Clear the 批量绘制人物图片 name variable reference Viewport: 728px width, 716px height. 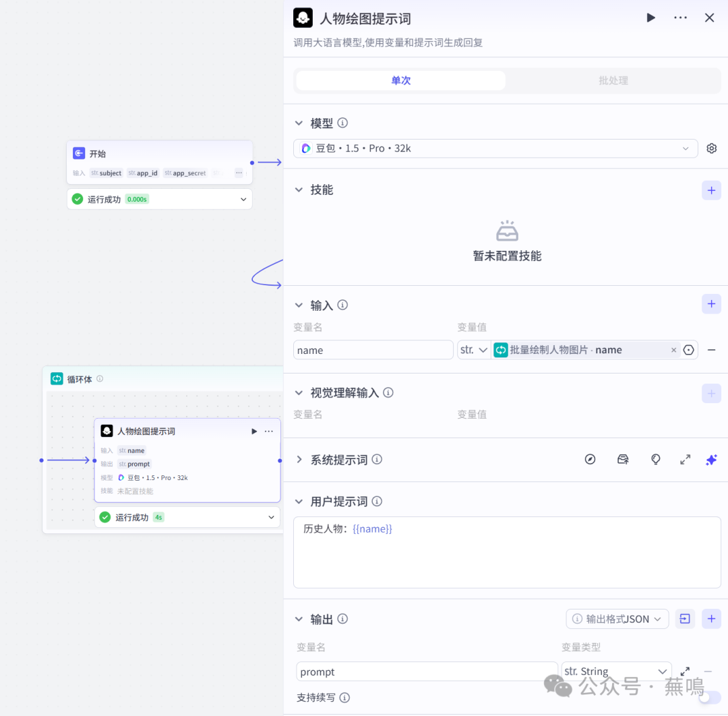click(x=673, y=350)
